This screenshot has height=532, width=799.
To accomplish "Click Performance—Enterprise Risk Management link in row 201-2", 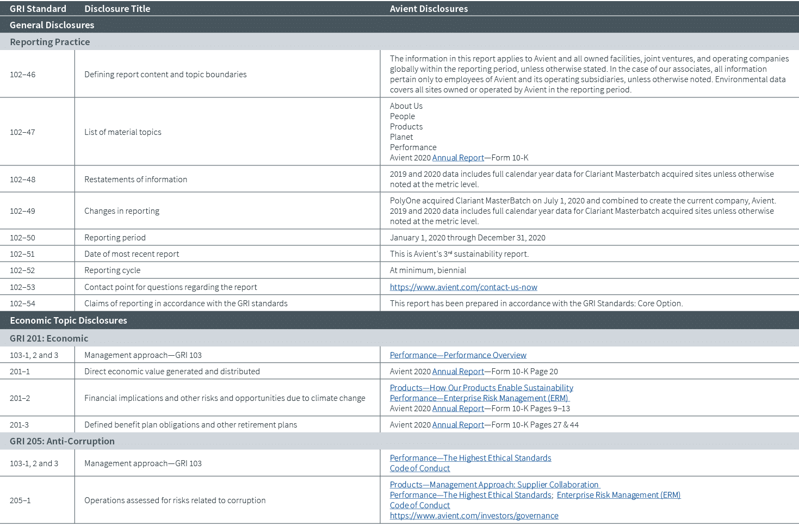I will [x=480, y=398].
